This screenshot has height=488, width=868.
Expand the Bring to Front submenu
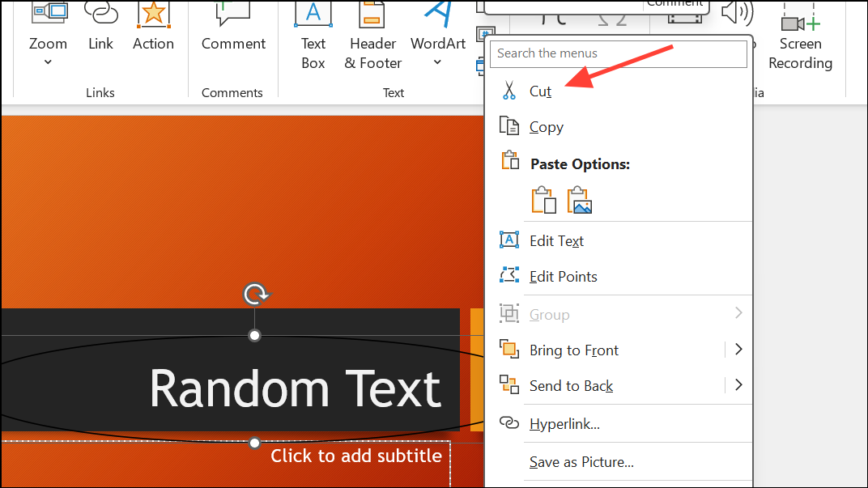(738, 350)
